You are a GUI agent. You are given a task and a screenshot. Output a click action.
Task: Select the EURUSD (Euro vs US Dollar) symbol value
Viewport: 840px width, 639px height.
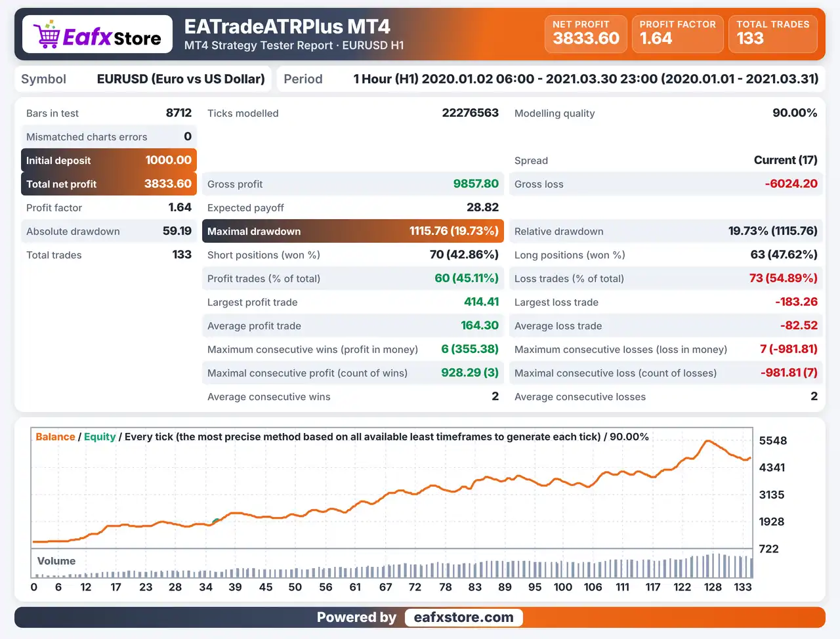coord(180,79)
